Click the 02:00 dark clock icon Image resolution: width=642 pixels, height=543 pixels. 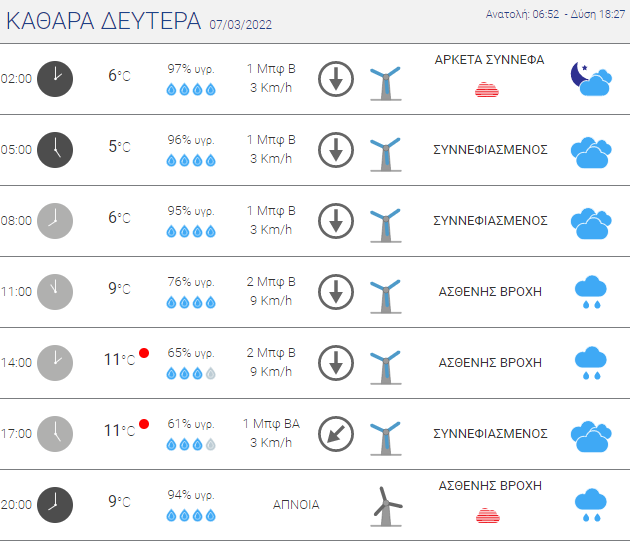[55, 79]
